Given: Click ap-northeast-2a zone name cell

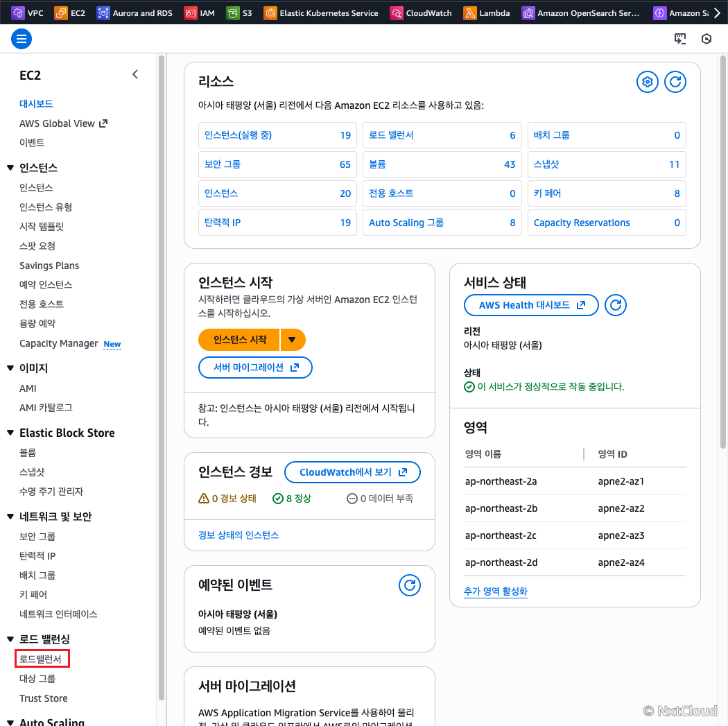Looking at the screenshot, I should (x=501, y=481).
